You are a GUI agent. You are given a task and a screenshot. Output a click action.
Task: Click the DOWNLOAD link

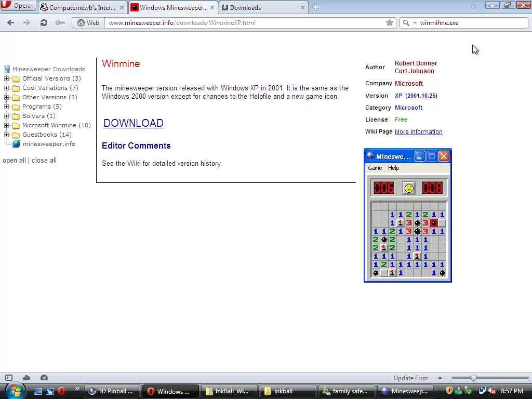134,123
